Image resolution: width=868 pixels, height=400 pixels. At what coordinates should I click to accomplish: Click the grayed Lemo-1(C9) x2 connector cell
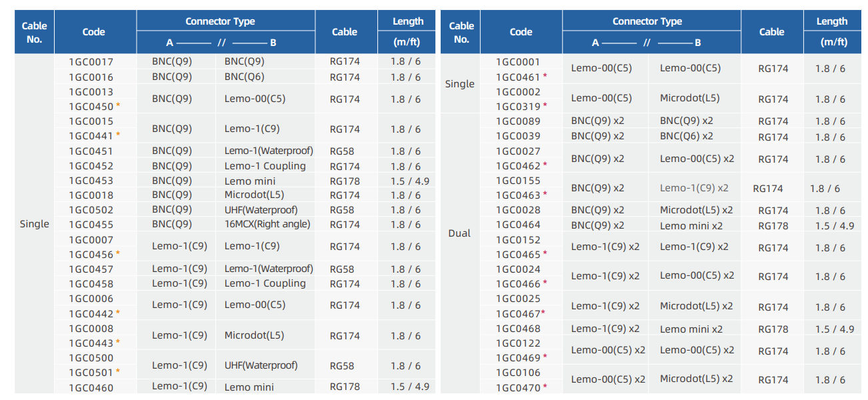(694, 188)
